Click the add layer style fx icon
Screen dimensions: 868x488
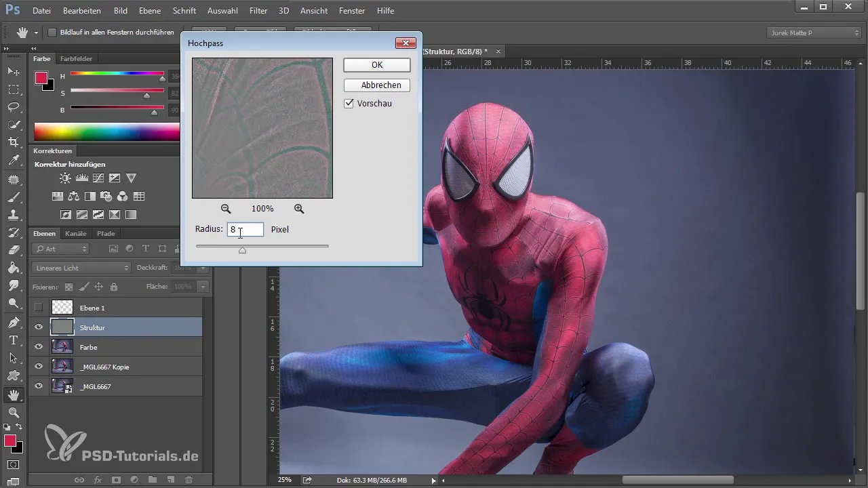98,479
